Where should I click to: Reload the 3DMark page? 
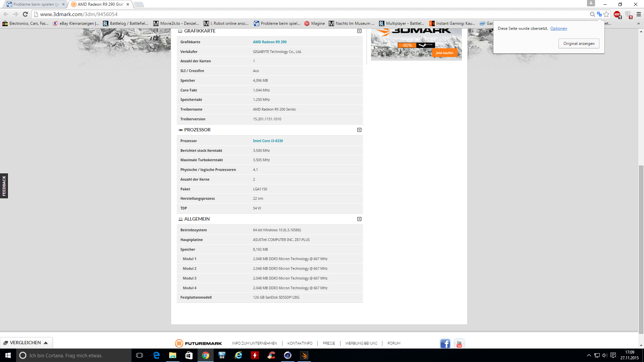[x=25, y=14]
